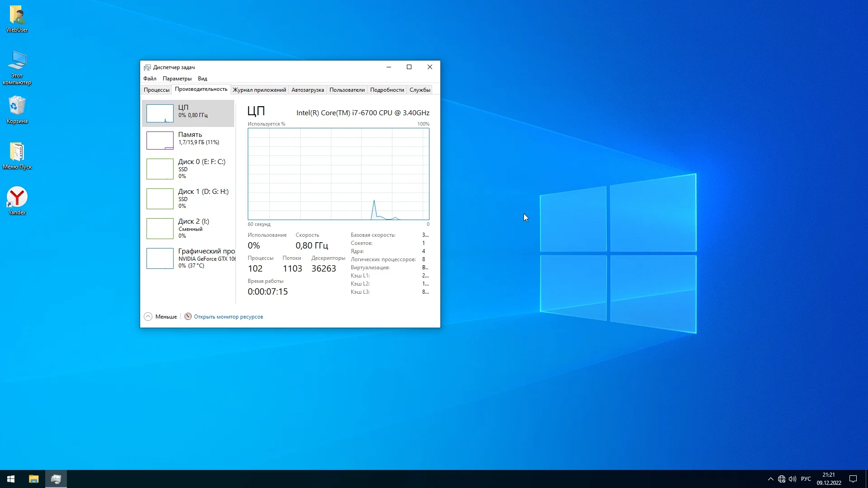Switch to the Службы tab
This screenshot has height=488, width=868.
tap(420, 90)
